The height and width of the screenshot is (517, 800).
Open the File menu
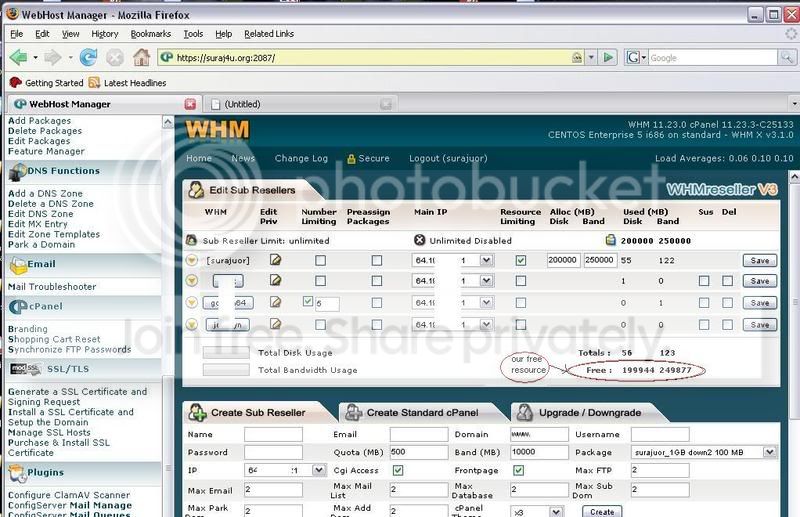[x=17, y=34]
